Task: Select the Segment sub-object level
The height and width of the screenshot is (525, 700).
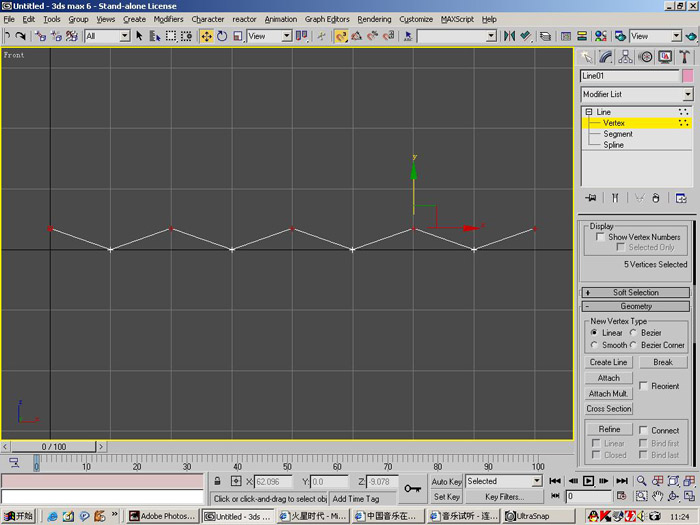Action: pyautogui.click(x=618, y=134)
